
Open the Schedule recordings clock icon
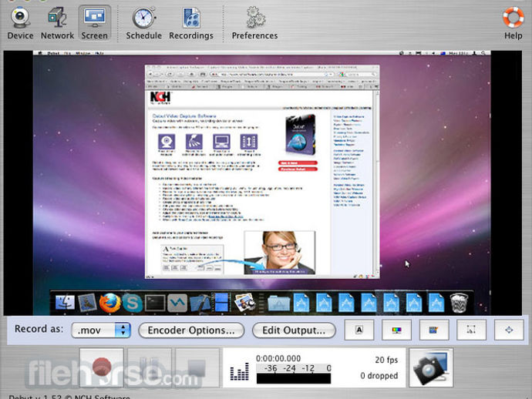[x=143, y=23]
